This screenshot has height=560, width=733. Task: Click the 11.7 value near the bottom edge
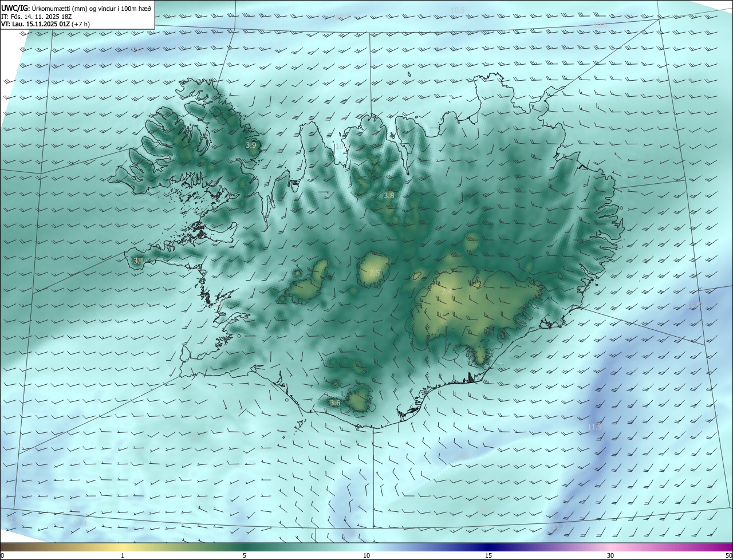[x=558, y=527]
